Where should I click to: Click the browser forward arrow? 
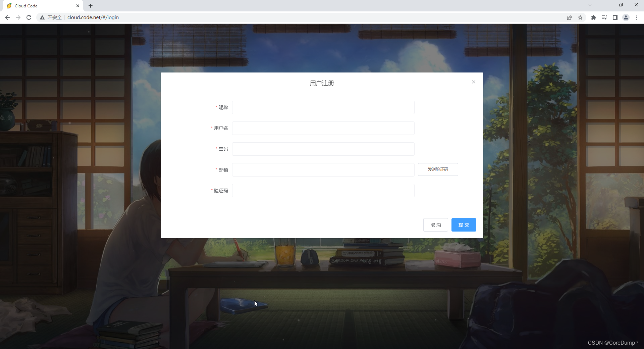click(x=18, y=17)
